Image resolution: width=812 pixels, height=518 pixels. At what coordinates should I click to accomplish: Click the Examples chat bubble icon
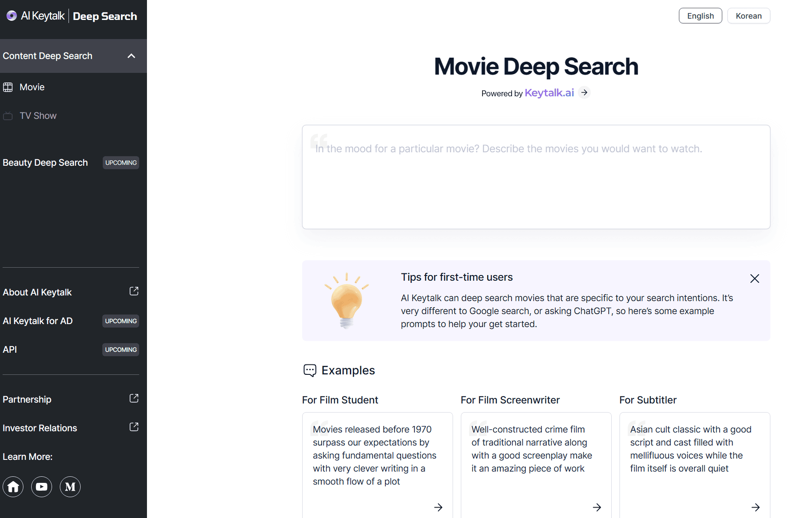pos(310,370)
